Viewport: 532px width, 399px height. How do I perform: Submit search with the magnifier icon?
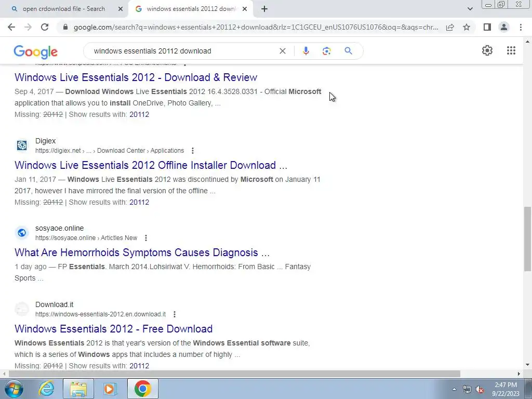(348, 51)
